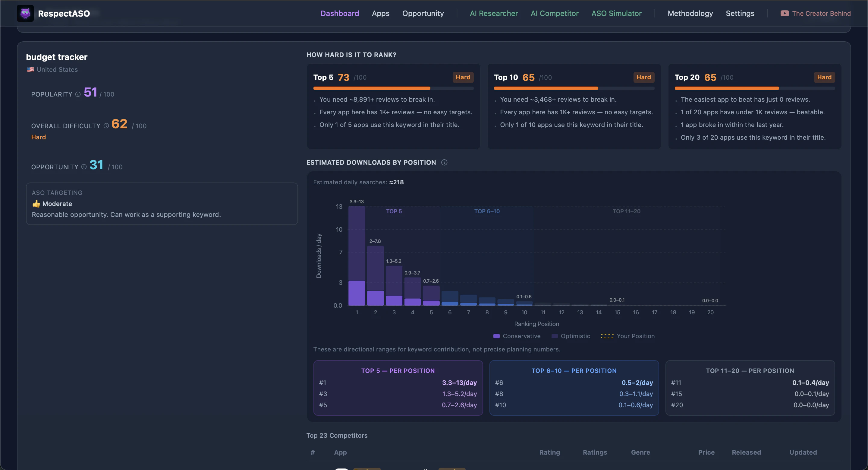Image resolution: width=868 pixels, height=470 pixels.
Task: Click the Overall Difficulty info icon
Action: pos(106,126)
